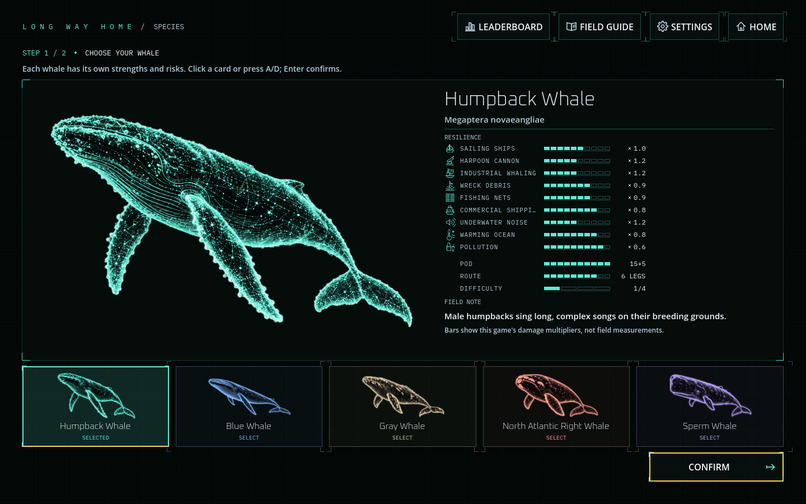Click the Sailing Ships icon

pos(450,148)
